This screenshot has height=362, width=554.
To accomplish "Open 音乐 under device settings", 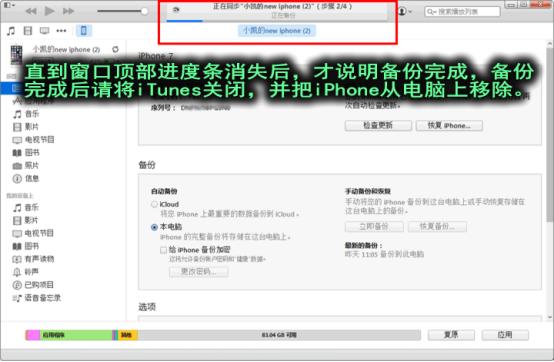I will (x=26, y=114).
